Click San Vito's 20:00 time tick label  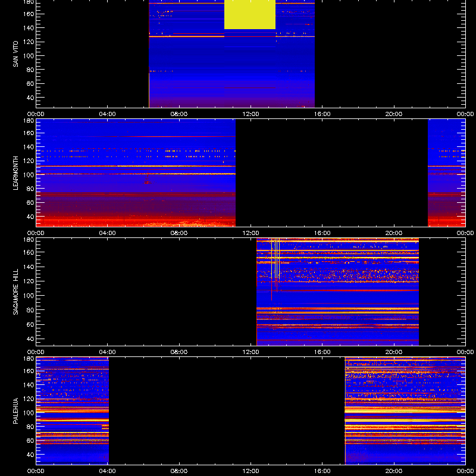point(394,114)
